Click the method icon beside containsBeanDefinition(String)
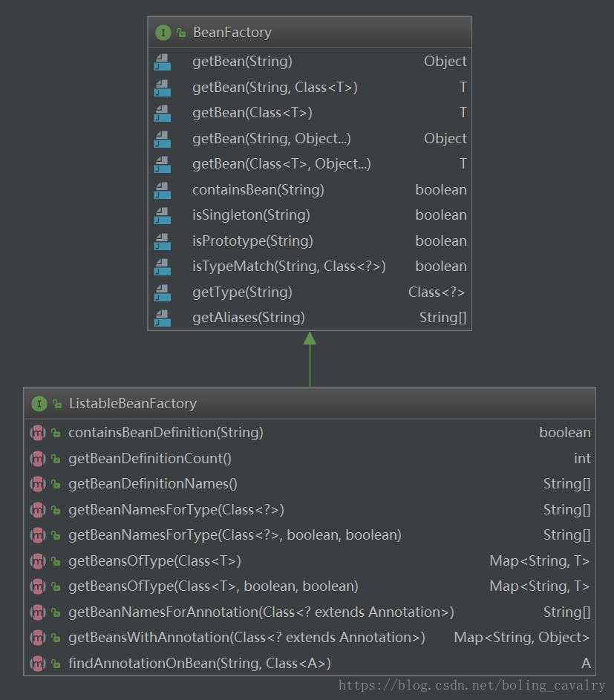The image size is (614, 700). [x=38, y=433]
